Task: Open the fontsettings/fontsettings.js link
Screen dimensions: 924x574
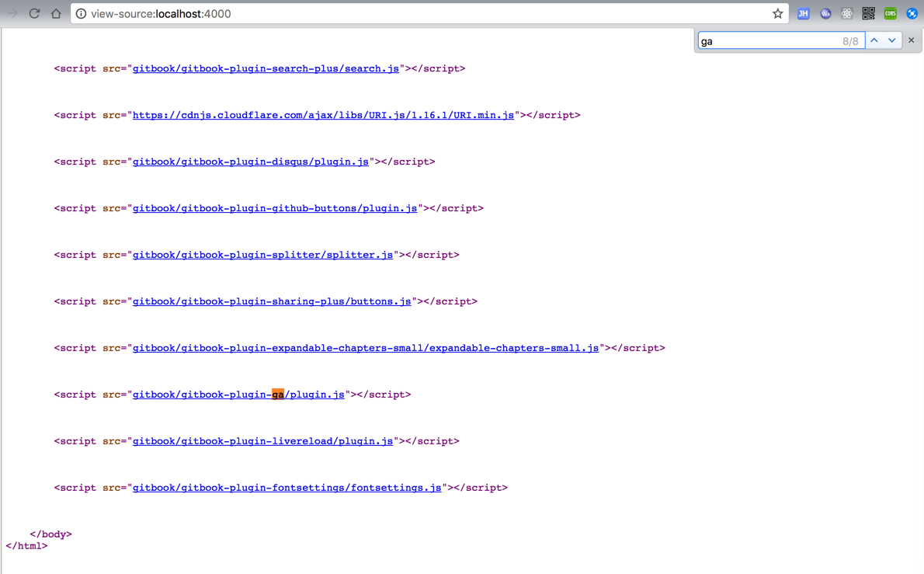Action: click(x=287, y=487)
